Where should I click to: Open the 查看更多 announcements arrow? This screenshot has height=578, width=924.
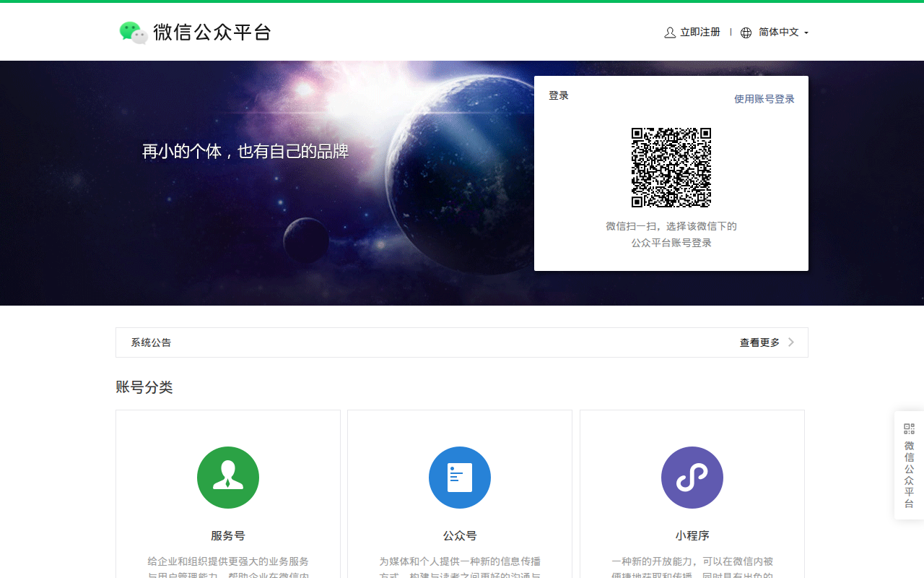coord(791,342)
